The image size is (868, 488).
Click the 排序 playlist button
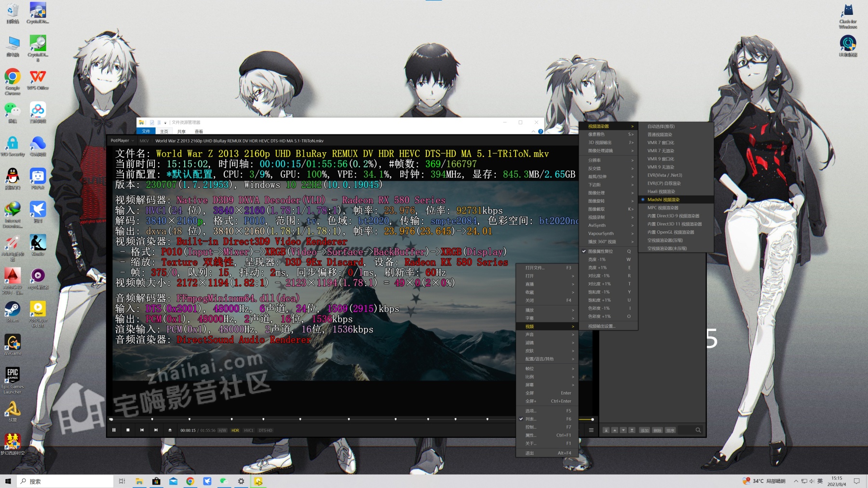coord(671,430)
